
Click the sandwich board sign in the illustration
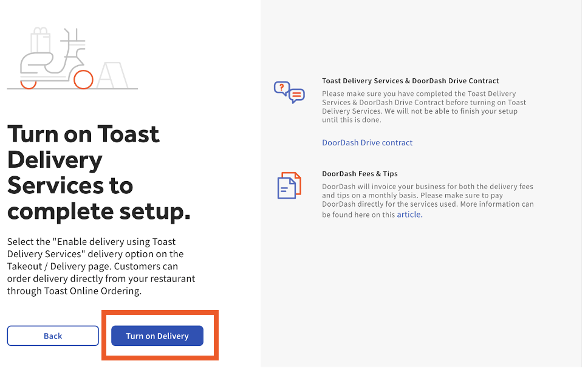[x=113, y=76]
